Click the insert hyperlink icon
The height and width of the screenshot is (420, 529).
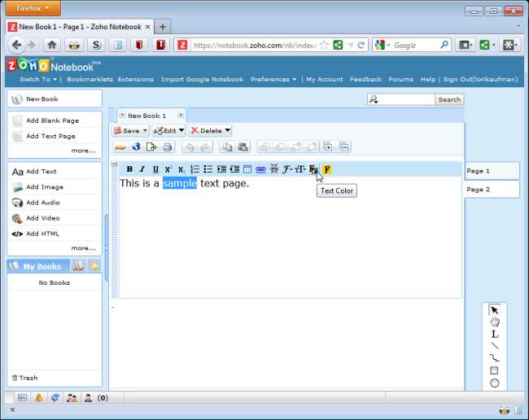point(260,169)
